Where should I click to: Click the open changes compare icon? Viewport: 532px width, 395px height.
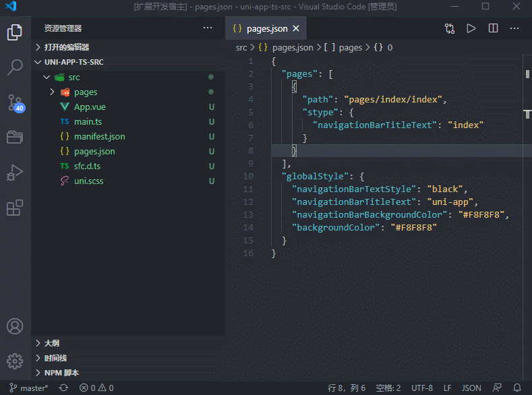point(450,28)
